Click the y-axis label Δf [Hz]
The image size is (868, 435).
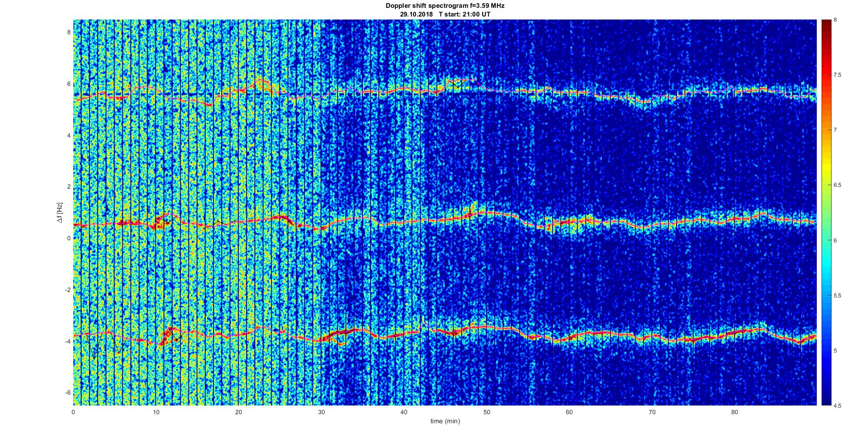pyautogui.click(x=59, y=213)
